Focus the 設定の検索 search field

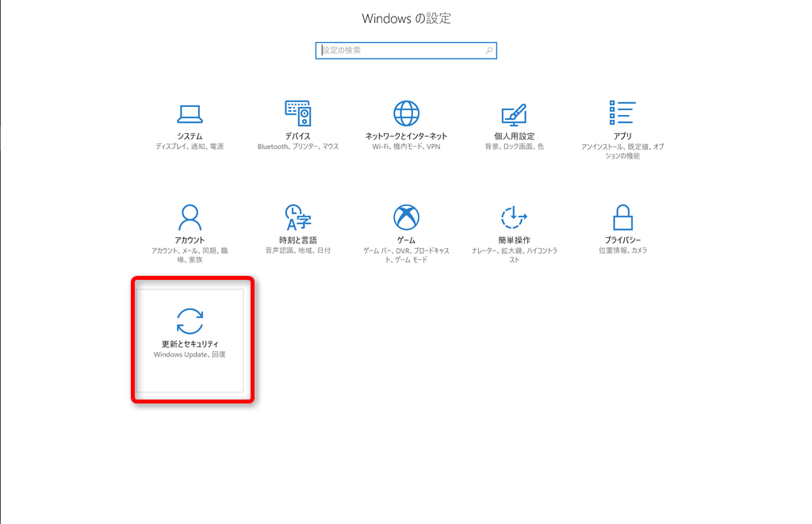click(406, 50)
